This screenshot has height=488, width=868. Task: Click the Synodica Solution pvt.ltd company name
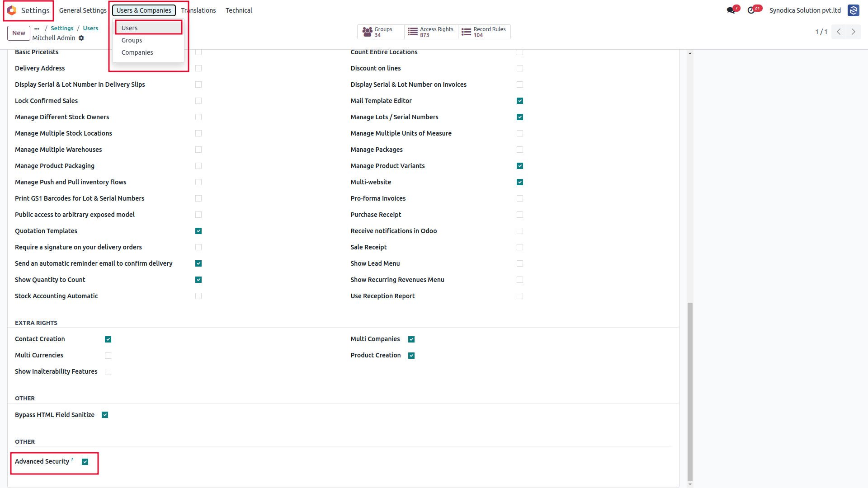click(x=805, y=10)
